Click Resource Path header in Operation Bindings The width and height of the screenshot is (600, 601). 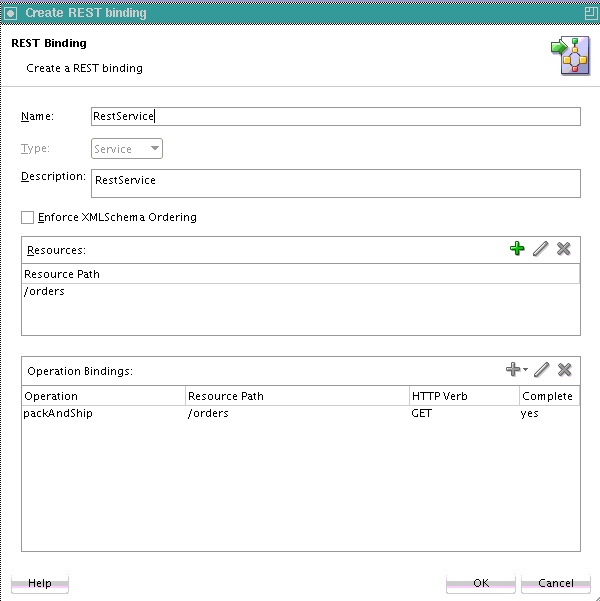point(298,396)
